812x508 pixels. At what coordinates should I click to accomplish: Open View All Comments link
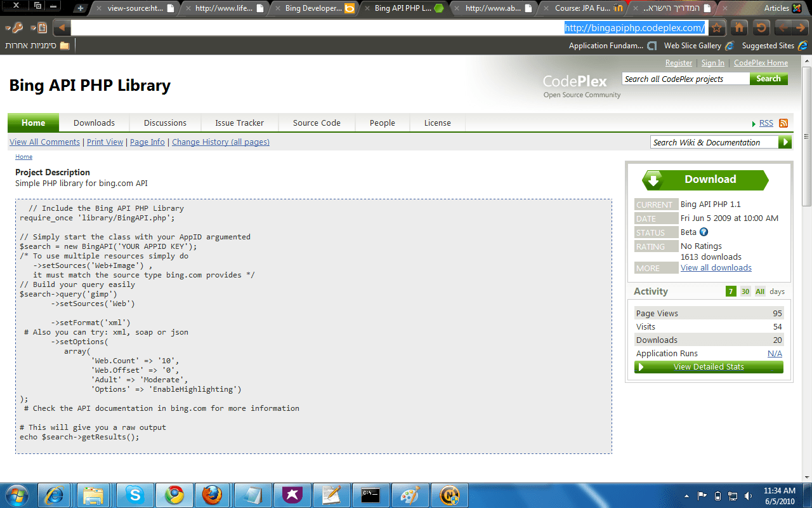(x=44, y=142)
